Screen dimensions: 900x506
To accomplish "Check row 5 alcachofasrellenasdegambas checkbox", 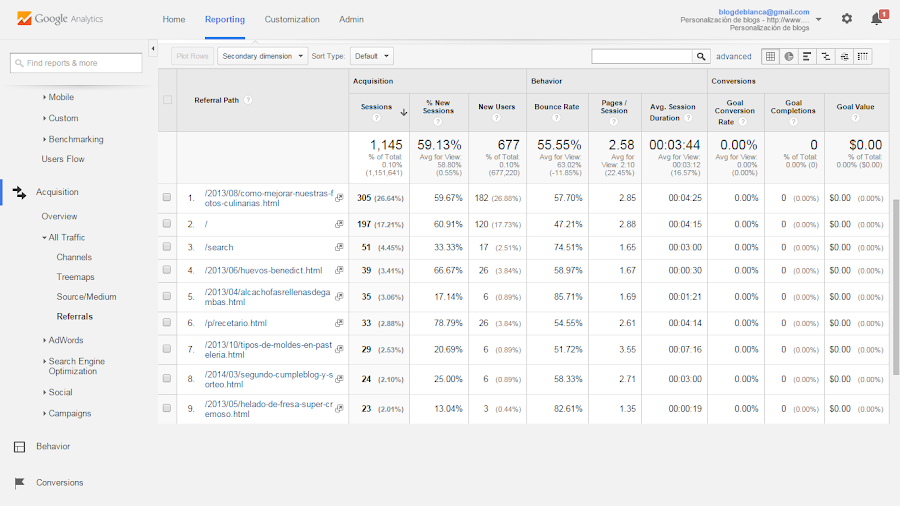I will click(x=167, y=296).
